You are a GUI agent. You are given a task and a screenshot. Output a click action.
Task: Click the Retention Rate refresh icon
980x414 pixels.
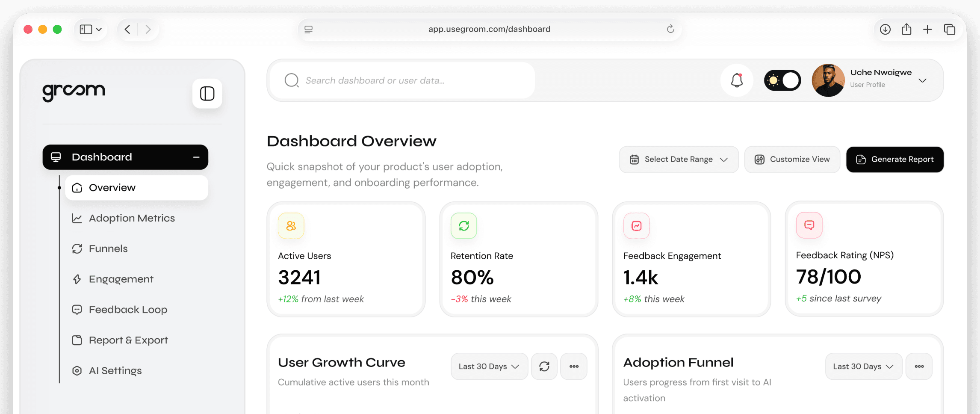point(464,226)
